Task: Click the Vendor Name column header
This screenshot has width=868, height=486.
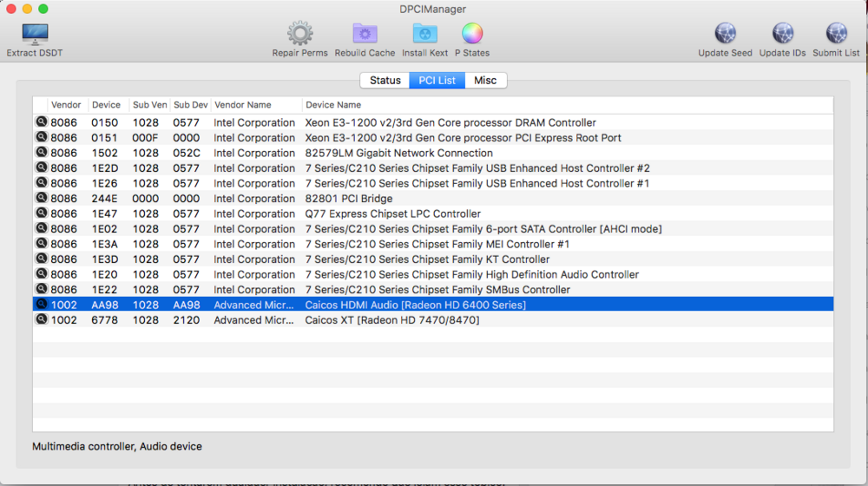Action: [243, 105]
